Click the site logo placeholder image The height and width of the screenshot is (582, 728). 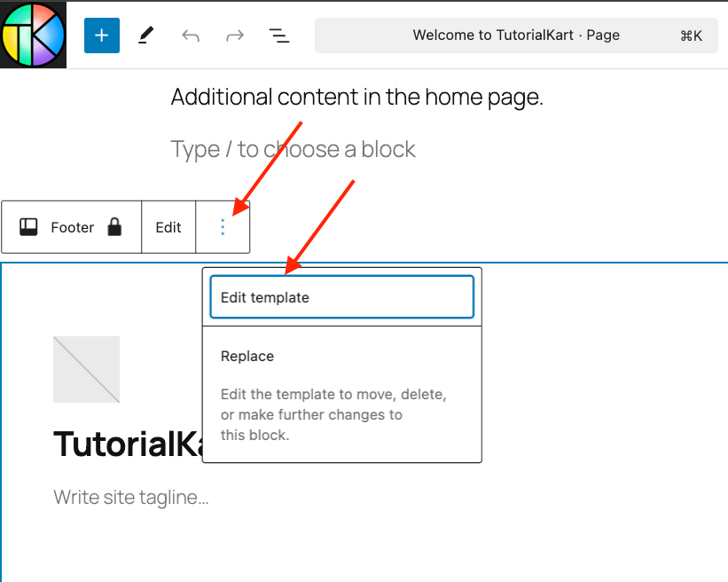tap(86, 369)
